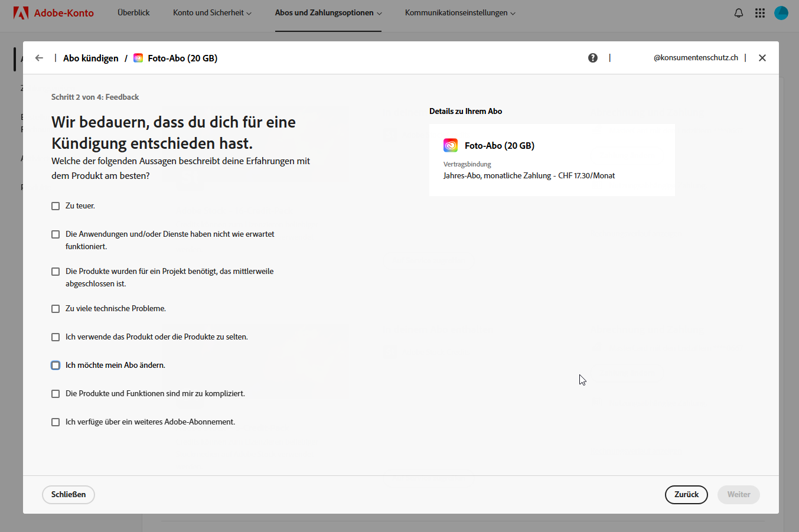The width and height of the screenshot is (799, 532).
Task: Click the Schließen button
Action: (x=69, y=495)
